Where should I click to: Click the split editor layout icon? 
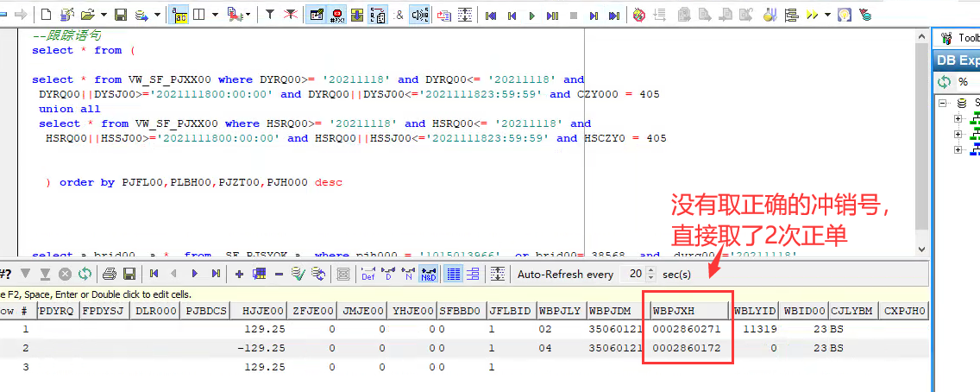(199, 15)
